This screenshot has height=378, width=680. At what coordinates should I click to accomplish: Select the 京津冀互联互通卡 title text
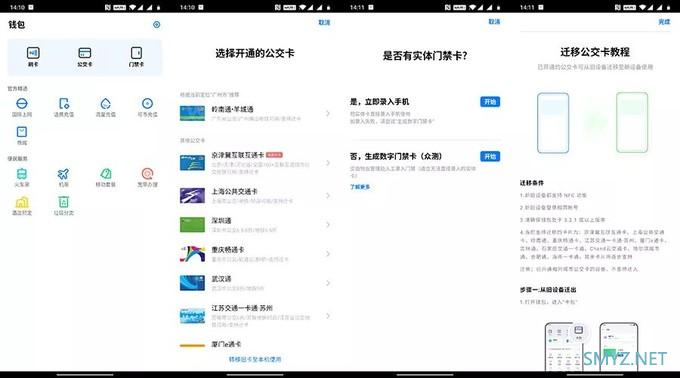[238, 155]
